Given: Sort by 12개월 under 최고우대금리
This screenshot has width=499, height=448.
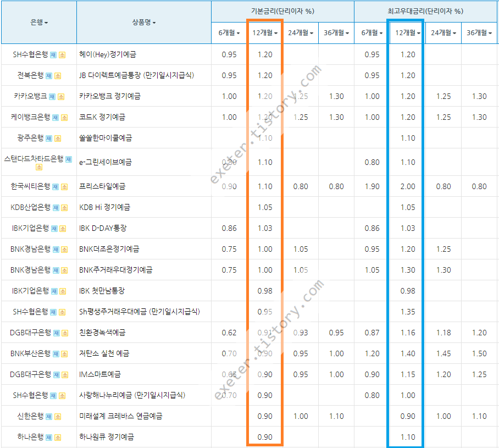Looking at the screenshot, I should pyautogui.click(x=408, y=33).
